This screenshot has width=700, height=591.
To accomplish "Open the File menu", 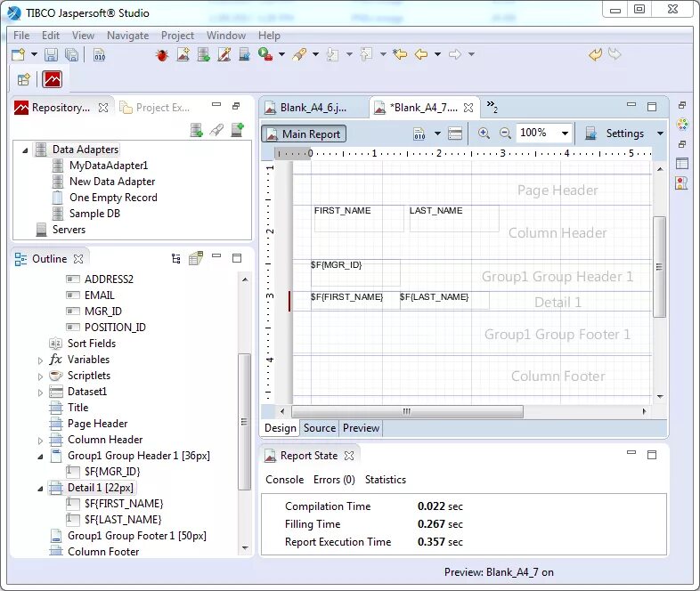I will [x=21, y=36].
